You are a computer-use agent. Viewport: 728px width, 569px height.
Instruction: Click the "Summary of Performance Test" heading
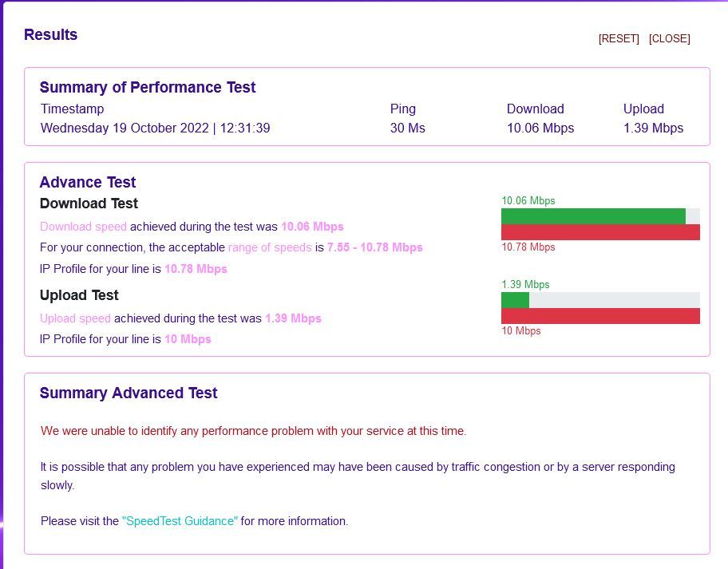[x=148, y=88]
